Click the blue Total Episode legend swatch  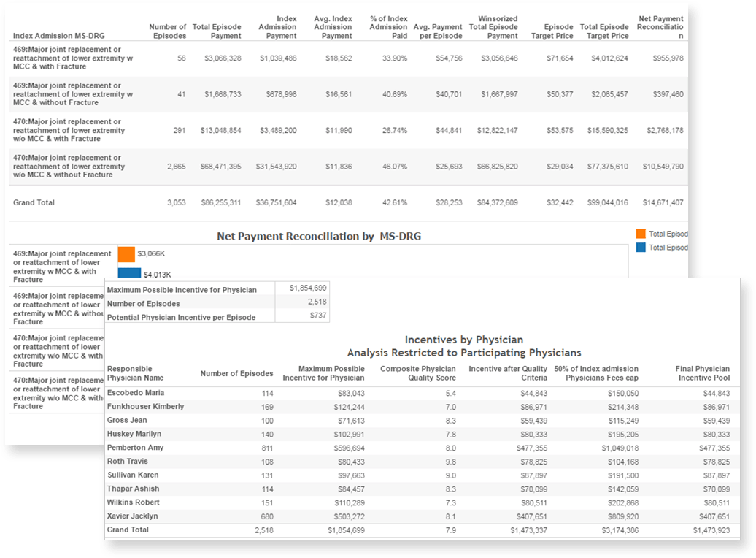(x=641, y=248)
